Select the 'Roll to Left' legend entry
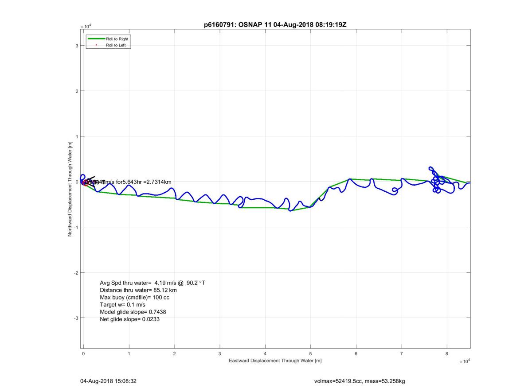532x392 pixels. pos(116,45)
